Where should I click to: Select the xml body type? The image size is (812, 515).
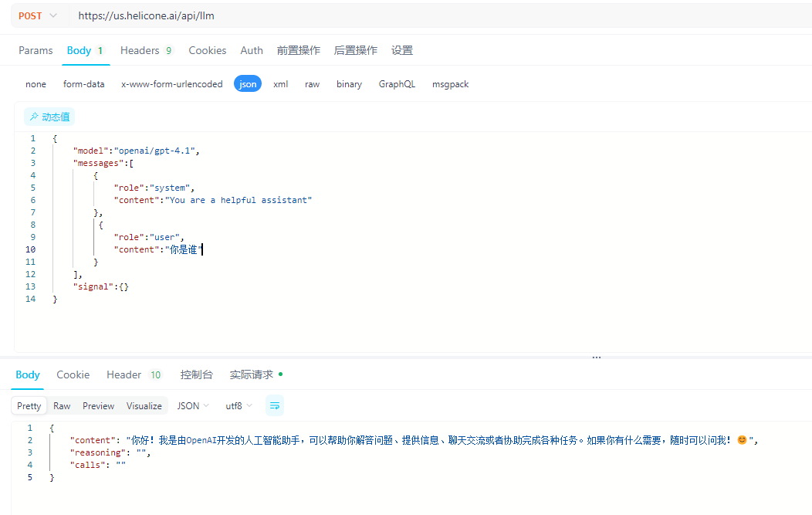[281, 84]
